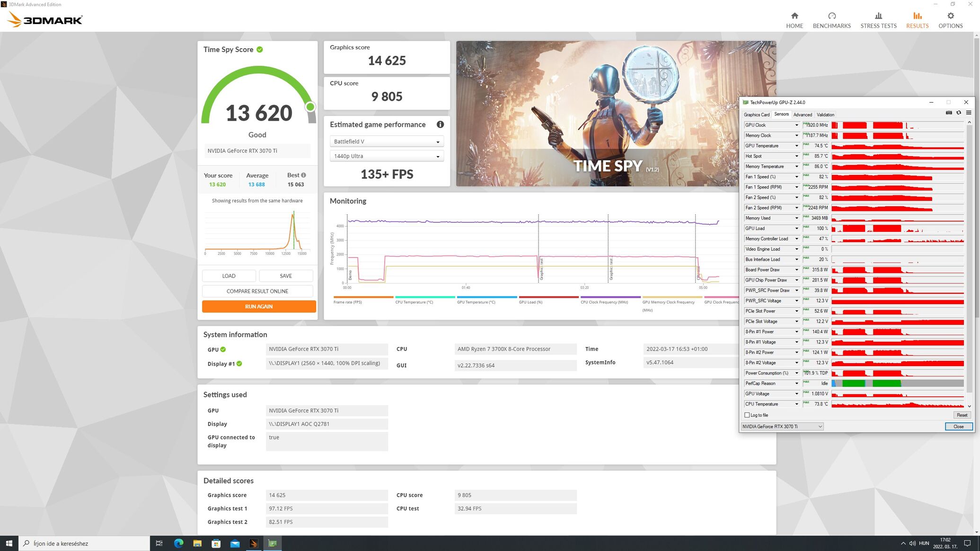The height and width of the screenshot is (551, 980).
Task: Click the taskbar clock showing 17:02
Action: (x=945, y=543)
